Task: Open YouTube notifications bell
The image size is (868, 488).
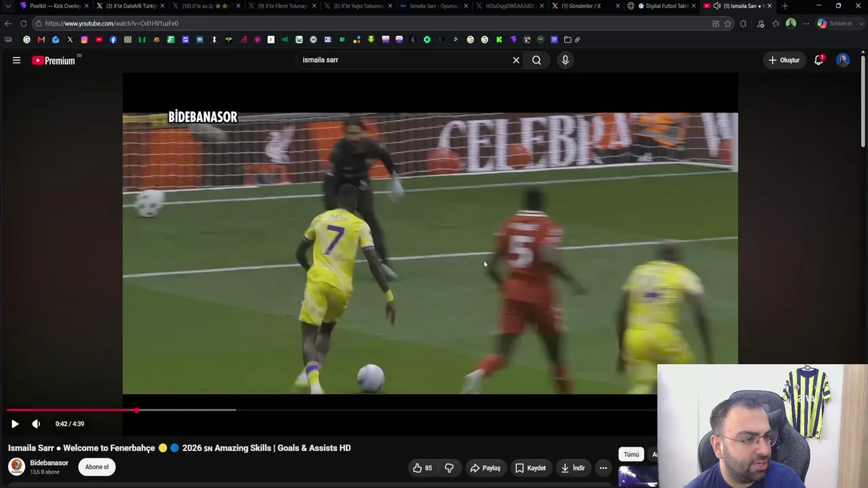Action: (x=818, y=60)
